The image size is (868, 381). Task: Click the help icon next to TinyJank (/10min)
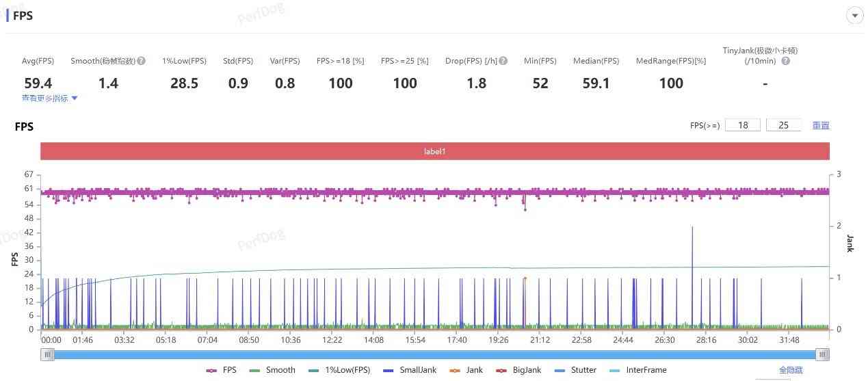[785, 61]
